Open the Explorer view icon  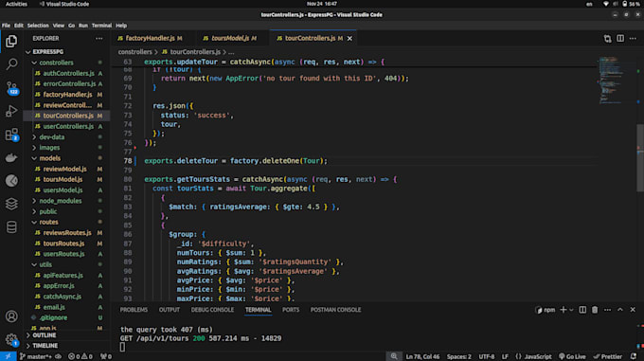[11, 41]
